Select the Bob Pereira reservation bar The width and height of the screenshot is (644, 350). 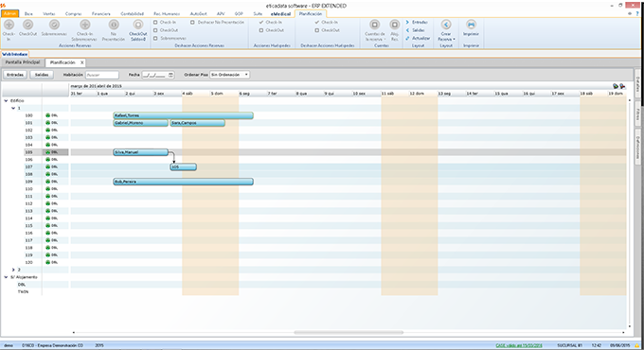point(183,182)
